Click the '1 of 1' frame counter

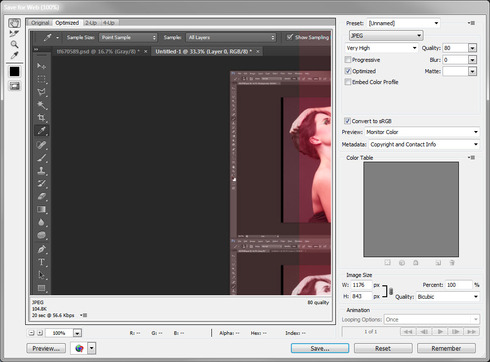pos(370,332)
